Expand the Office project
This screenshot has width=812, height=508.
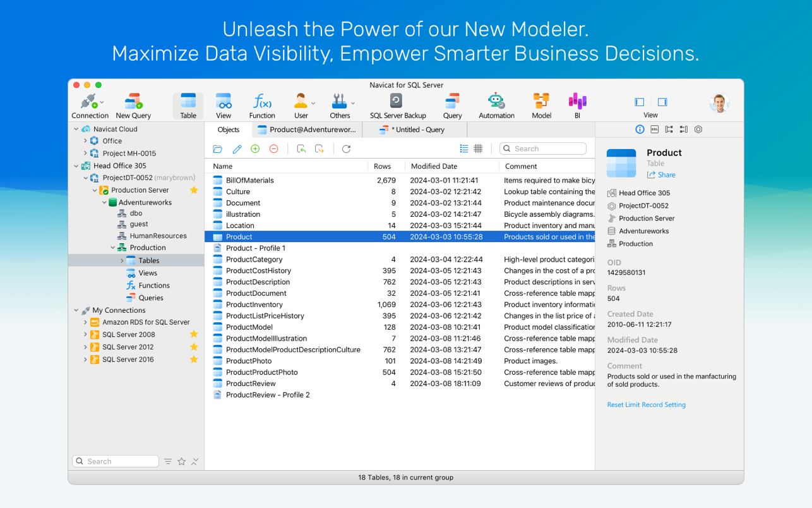[x=85, y=141]
